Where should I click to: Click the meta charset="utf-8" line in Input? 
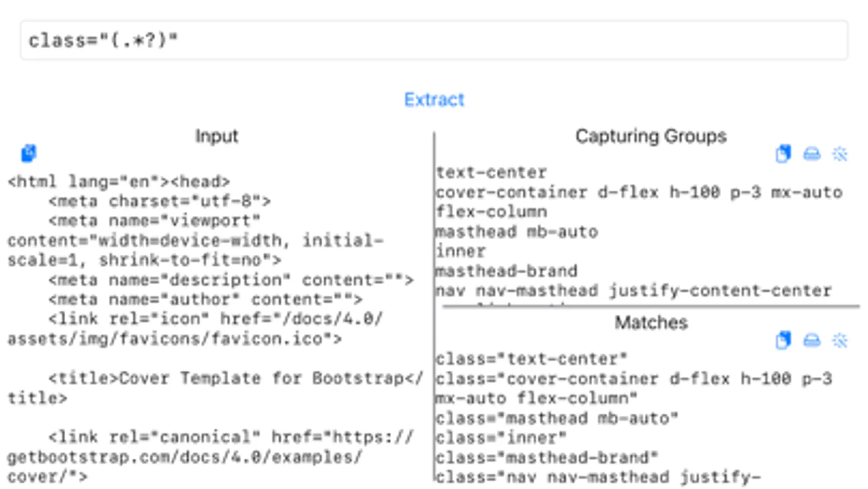[160, 201]
